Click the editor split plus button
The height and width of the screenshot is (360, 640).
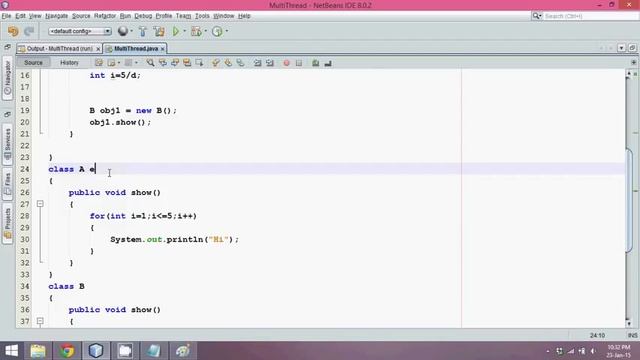point(633,62)
